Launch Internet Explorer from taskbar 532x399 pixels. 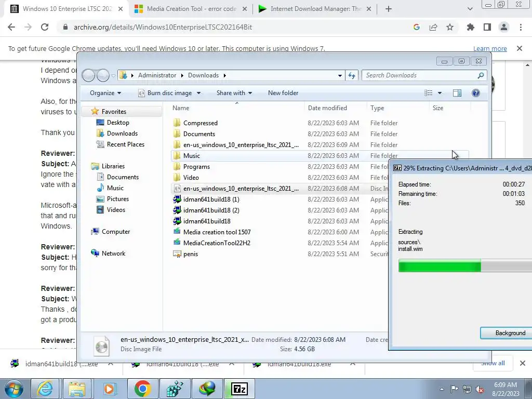(45, 389)
